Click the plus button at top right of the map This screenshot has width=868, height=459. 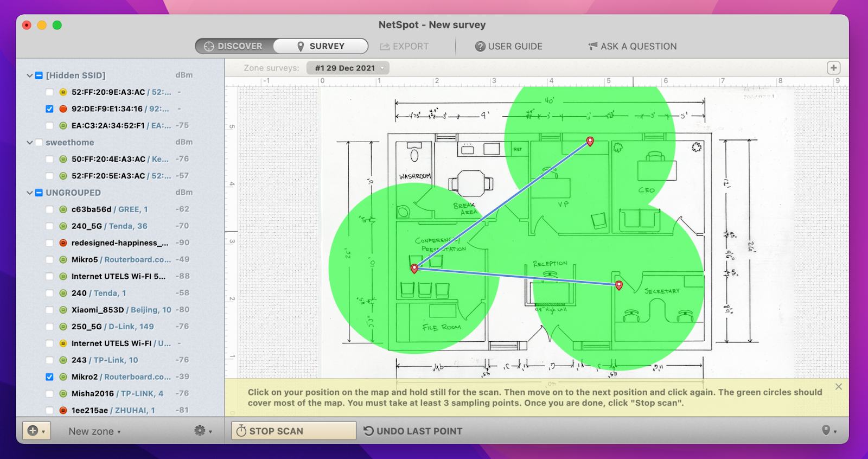[834, 68]
